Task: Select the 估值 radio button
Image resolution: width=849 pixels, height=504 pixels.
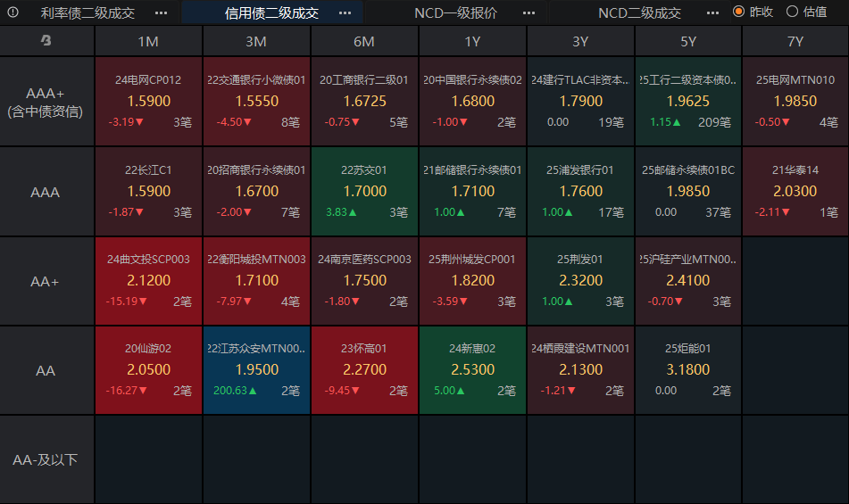Action: point(792,12)
